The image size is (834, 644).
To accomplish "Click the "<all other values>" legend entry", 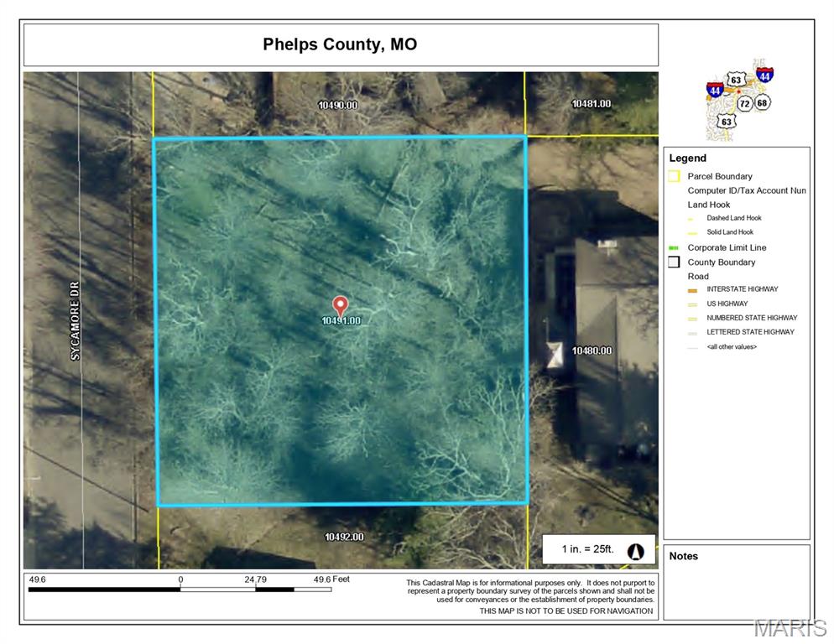I will click(732, 346).
